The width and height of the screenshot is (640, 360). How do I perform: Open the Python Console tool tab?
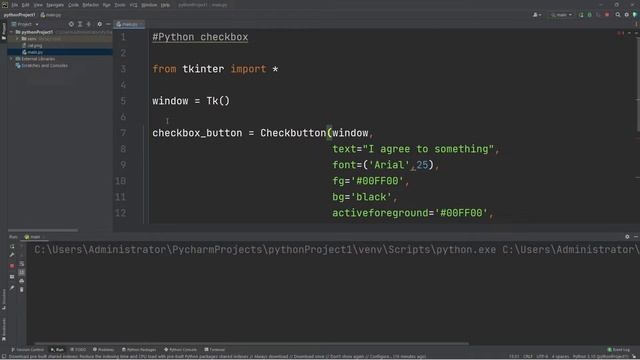(x=180, y=350)
